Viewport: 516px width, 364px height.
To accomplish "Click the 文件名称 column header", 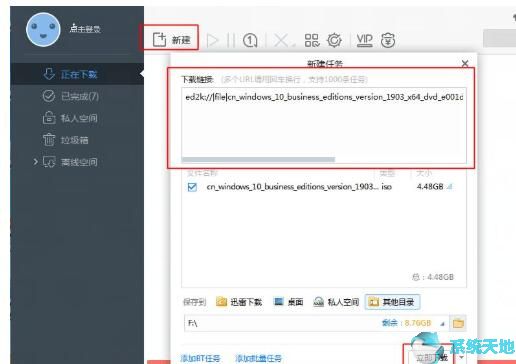I will (x=202, y=173).
